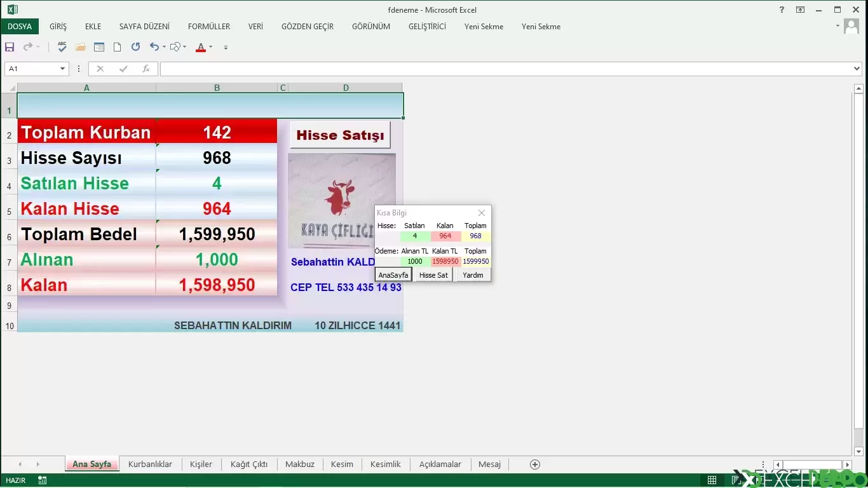Open the DOSYA file menu
This screenshot has height=488, width=868.
(x=20, y=27)
